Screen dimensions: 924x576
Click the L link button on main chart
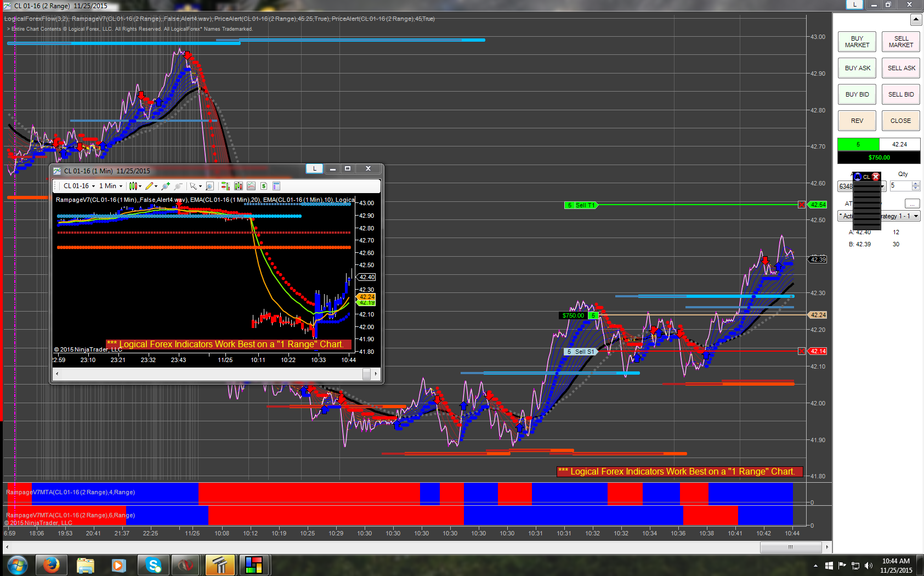point(854,4)
